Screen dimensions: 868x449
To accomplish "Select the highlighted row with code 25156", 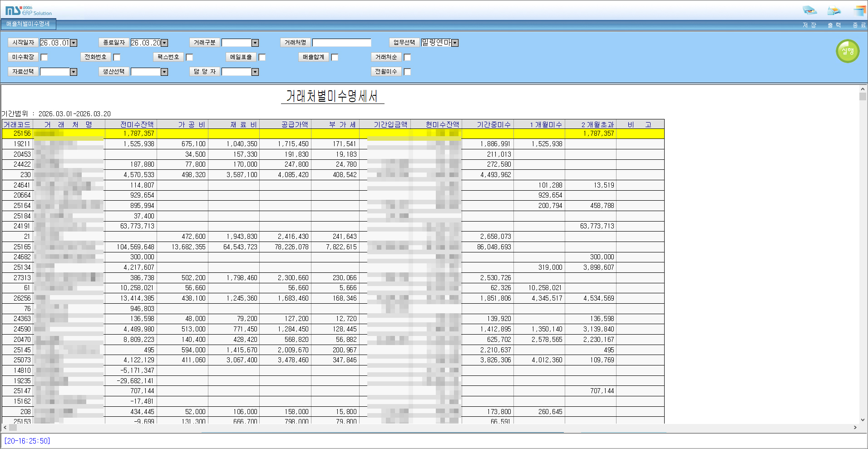I will coord(333,133).
